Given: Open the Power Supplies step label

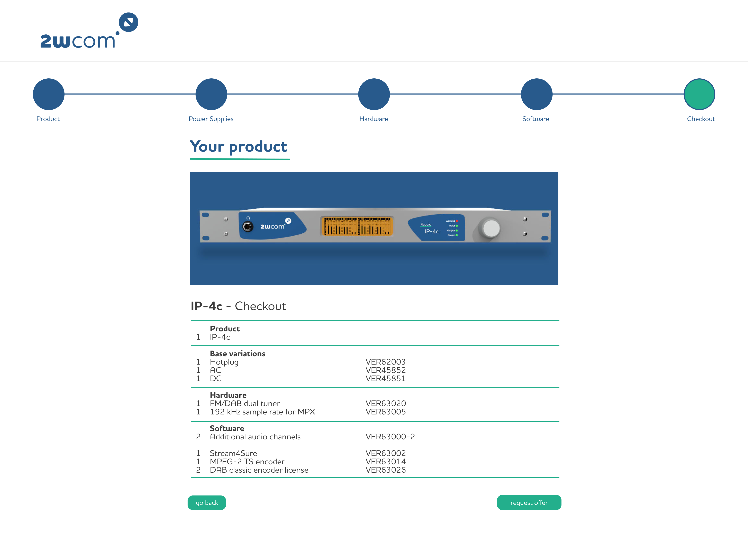Looking at the screenshot, I should (211, 119).
